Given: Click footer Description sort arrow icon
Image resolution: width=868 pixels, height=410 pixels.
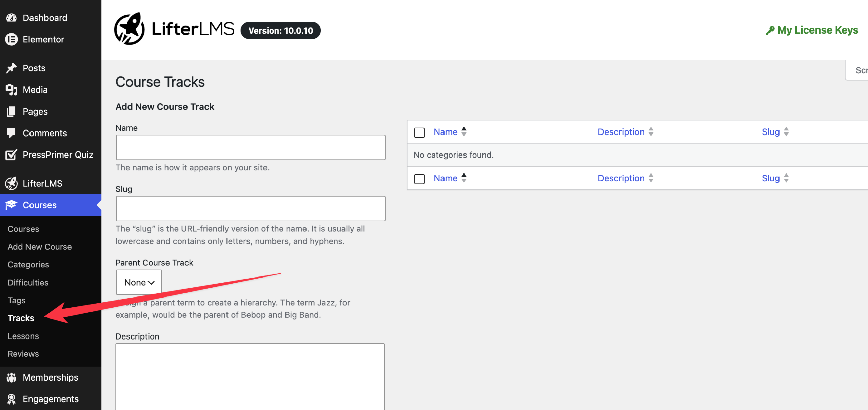Looking at the screenshot, I should coord(651,178).
